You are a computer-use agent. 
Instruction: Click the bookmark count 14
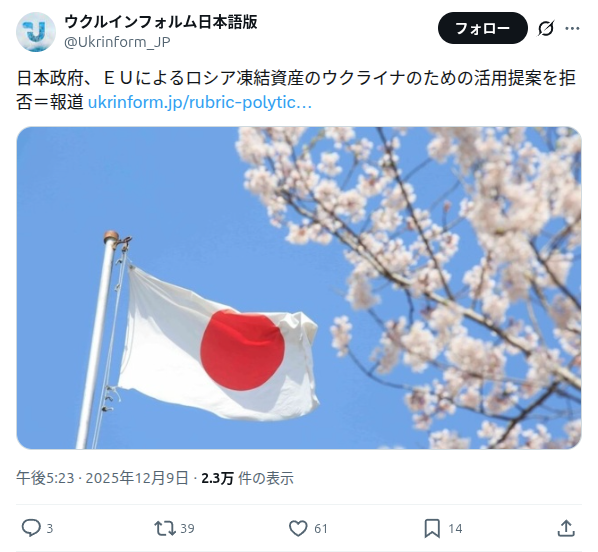point(455,529)
